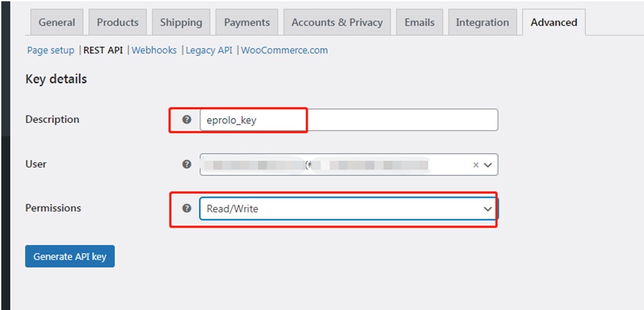Select the REST API sub-section
The image size is (644, 310).
point(103,51)
